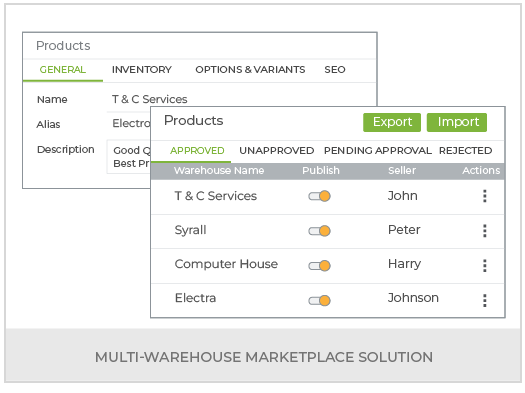Open actions menu for T & C Services row
This screenshot has width=525, height=393.
click(484, 196)
